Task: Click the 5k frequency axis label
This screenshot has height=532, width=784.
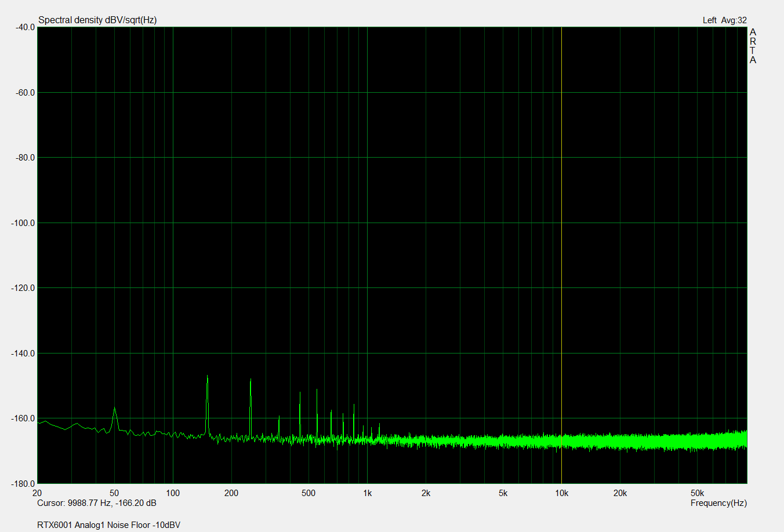Action: pos(503,493)
